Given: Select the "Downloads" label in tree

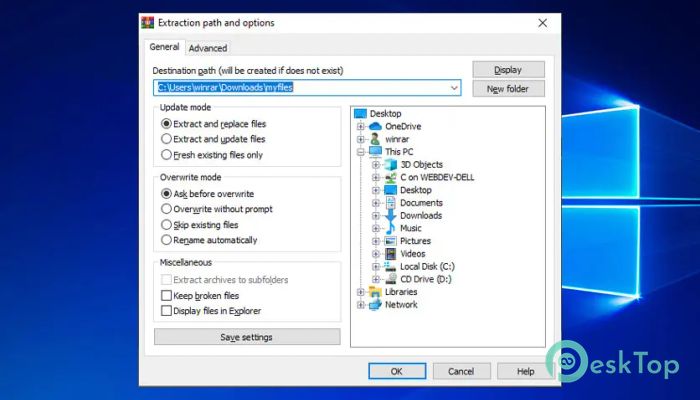Looking at the screenshot, I should click(421, 216).
